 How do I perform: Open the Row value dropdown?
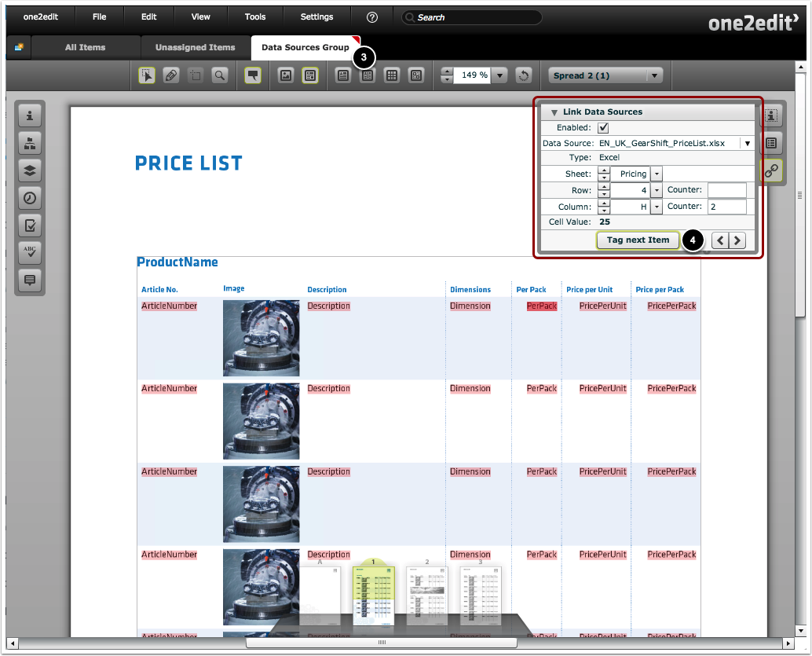coord(657,191)
